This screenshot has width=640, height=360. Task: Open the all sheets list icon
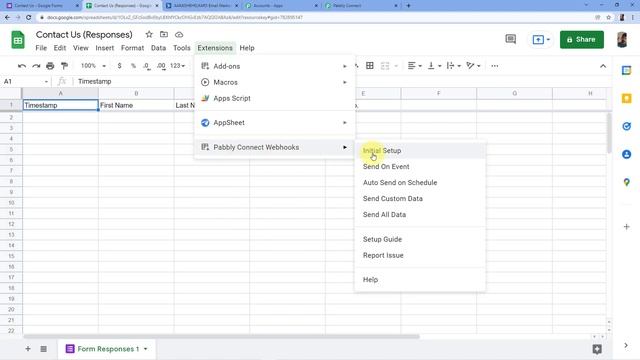click(x=43, y=349)
